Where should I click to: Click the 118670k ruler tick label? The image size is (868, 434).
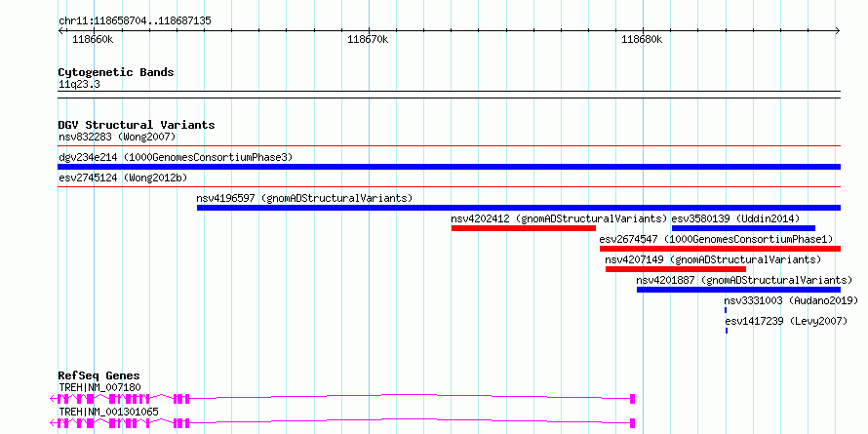(x=368, y=39)
